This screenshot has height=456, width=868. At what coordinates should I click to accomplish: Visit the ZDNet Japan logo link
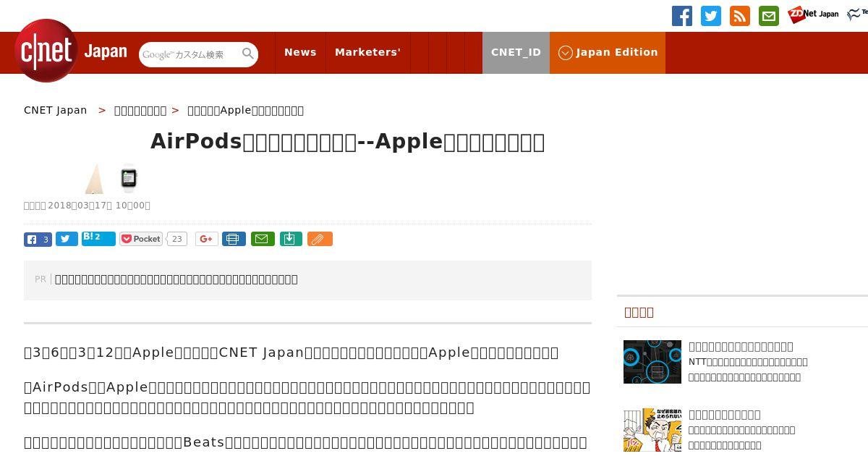click(813, 14)
